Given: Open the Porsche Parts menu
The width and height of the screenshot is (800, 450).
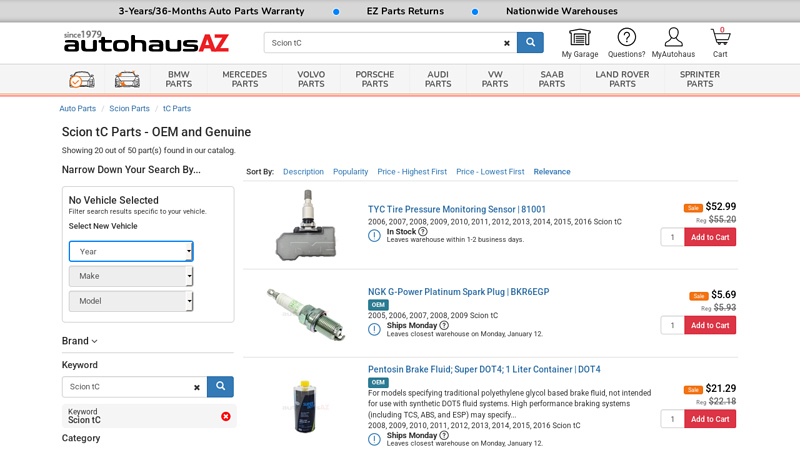Looking at the screenshot, I should [x=375, y=79].
